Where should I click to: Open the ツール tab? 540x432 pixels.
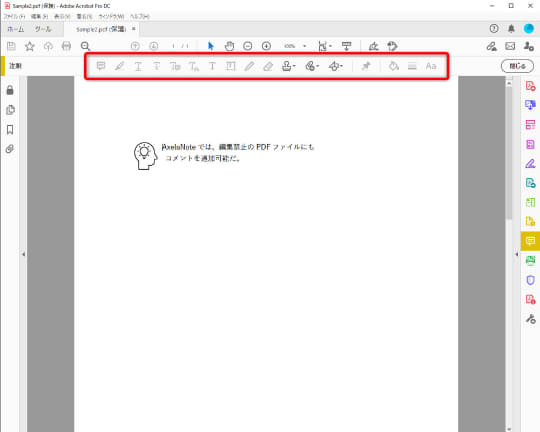click(x=43, y=29)
